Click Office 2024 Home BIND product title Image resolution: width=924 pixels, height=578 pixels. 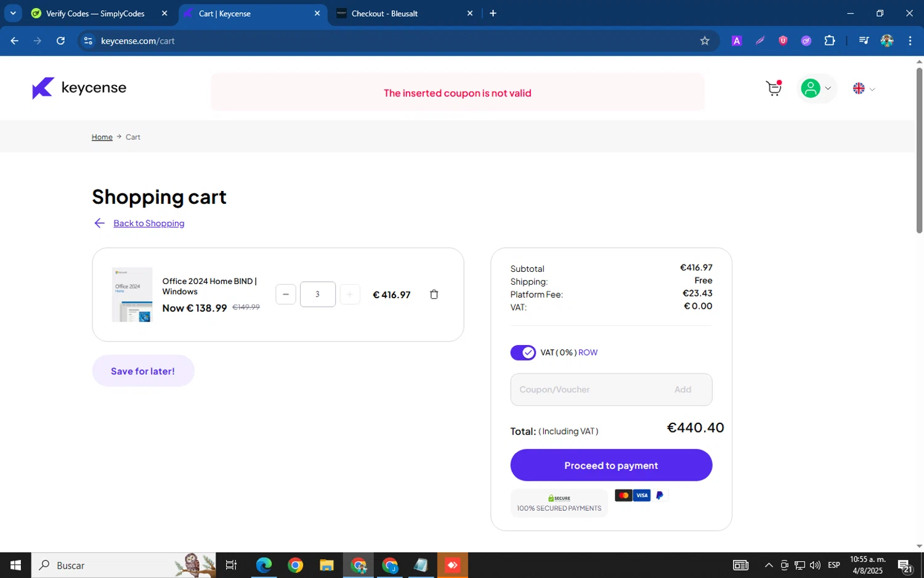[x=209, y=286]
